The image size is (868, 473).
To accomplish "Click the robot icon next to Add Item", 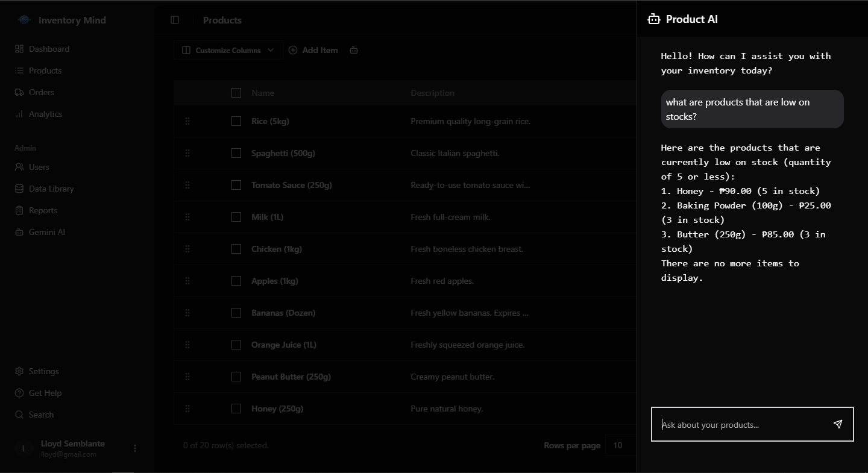I will (354, 50).
